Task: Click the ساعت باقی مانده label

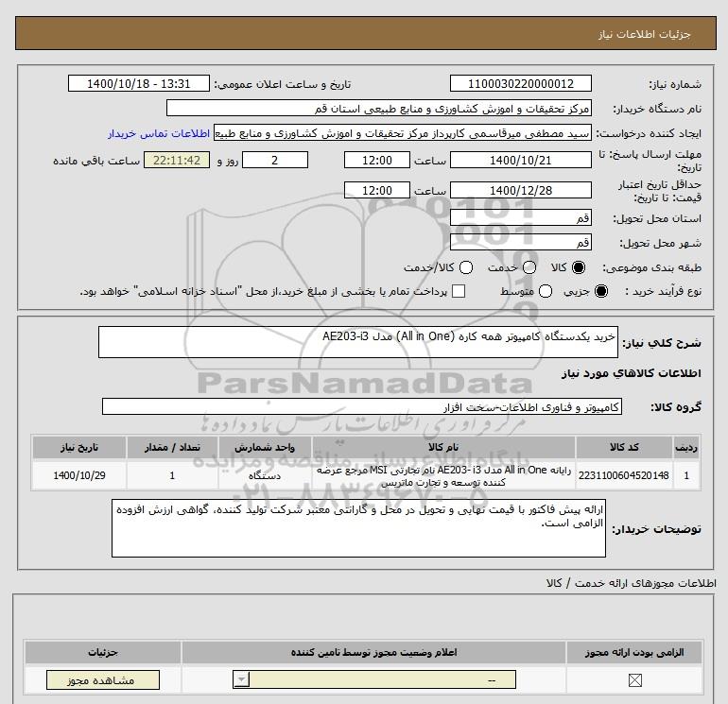Action: [x=96, y=161]
